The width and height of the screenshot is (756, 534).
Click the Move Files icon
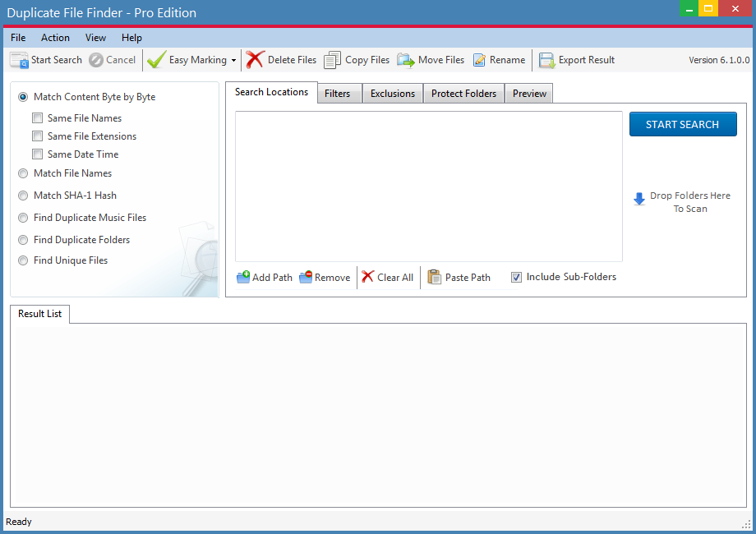(x=405, y=60)
